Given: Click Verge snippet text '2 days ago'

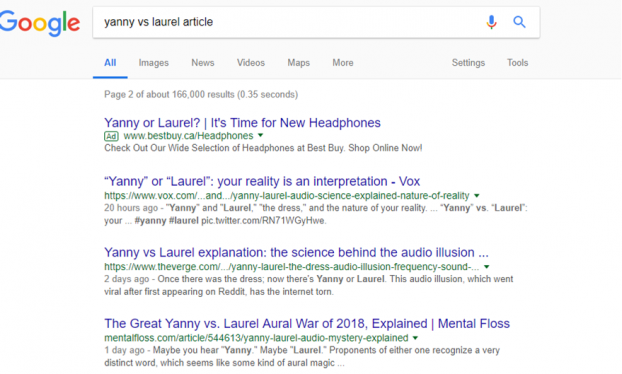Looking at the screenshot, I should (127, 279).
